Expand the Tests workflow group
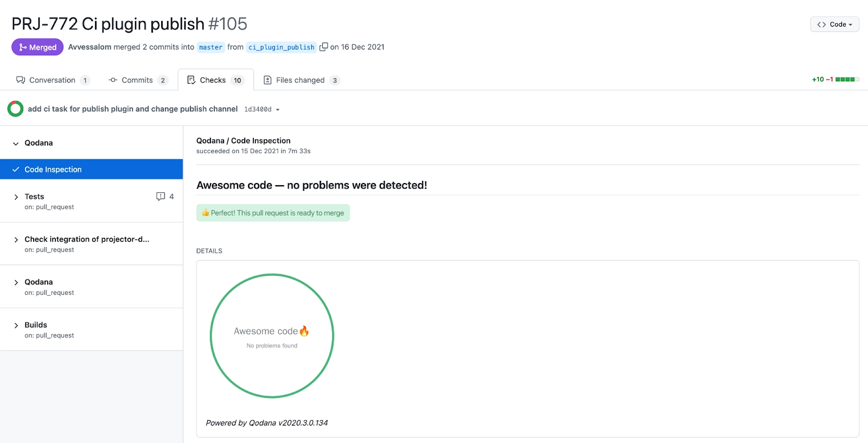The image size is (868, 443). tap(16, 197)
